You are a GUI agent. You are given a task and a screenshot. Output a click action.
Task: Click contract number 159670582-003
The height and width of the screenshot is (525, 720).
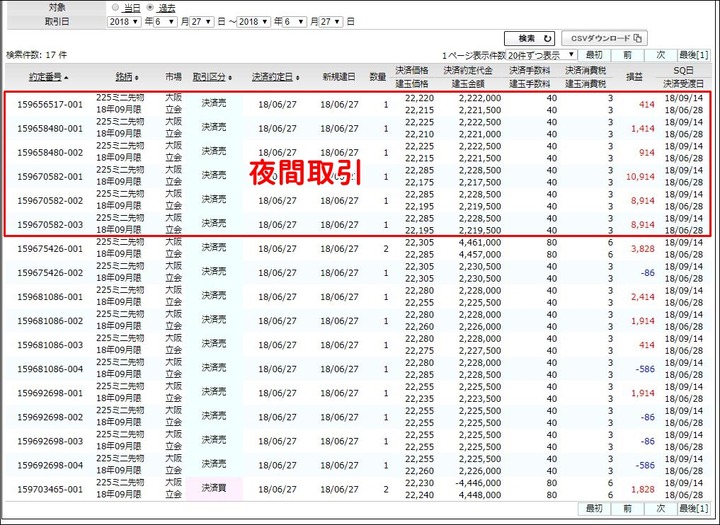click(50, 225)
